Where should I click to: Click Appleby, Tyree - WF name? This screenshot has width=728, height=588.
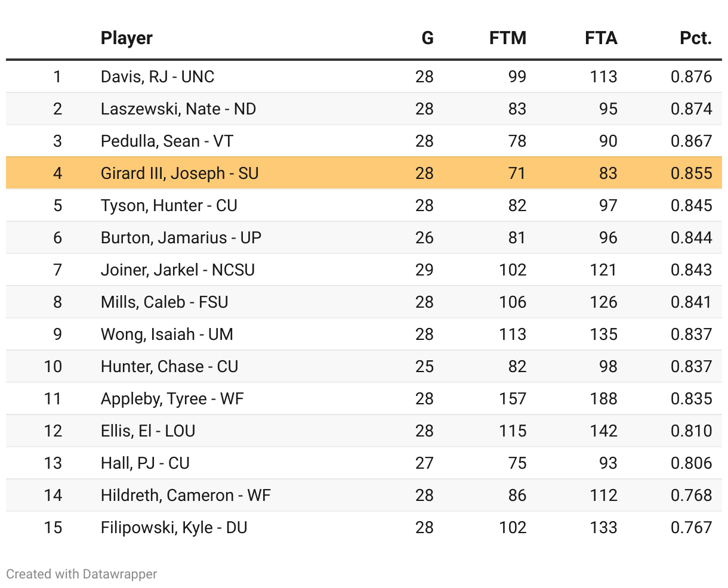pyautogui.click(x=172, y=399)
